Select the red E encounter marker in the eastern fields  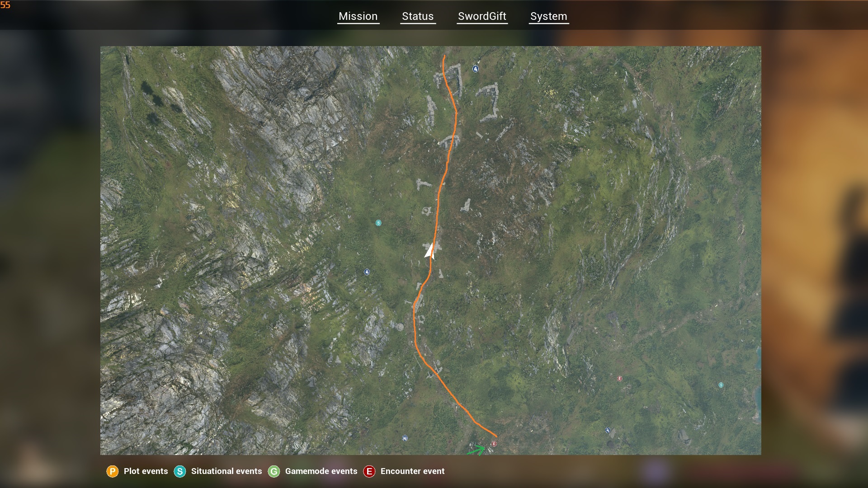[x=620, y=379]
